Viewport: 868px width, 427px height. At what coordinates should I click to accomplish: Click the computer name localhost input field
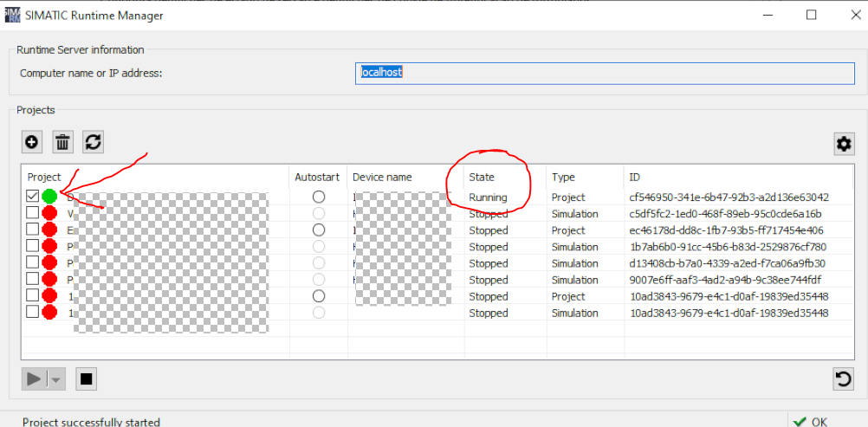pos(605,73)
